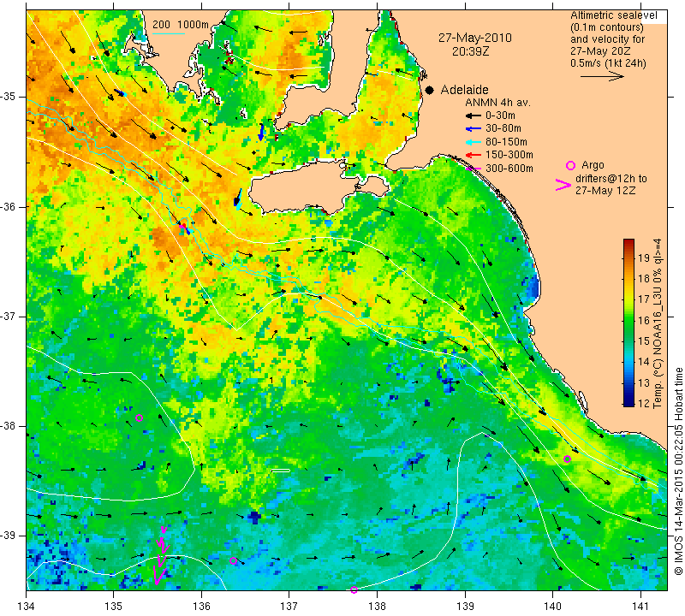685x616 pixels.
Task: Click the dark blue bottom of the temperature color bar
Action: tap(628, 402)
